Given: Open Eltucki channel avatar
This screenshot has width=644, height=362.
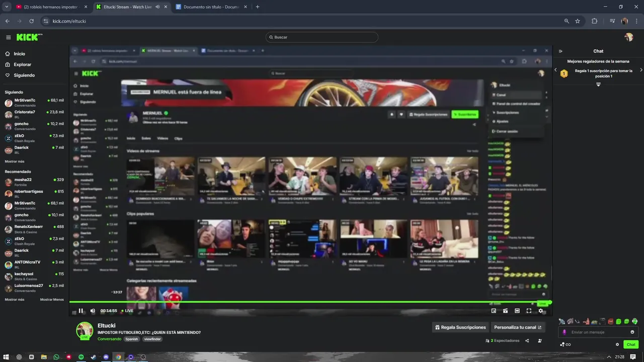Looking at the screenshot, I should tap(85, 331).
